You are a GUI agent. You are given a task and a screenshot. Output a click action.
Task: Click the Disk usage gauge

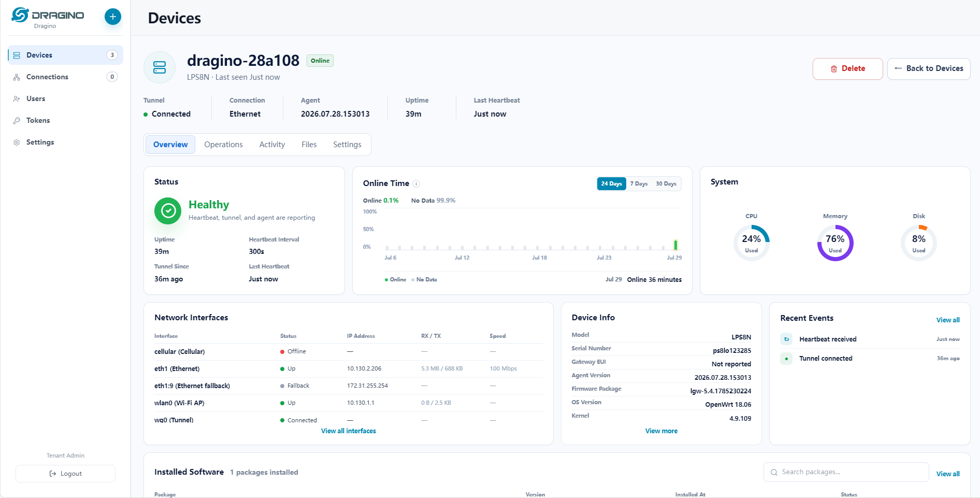[919, 243]
